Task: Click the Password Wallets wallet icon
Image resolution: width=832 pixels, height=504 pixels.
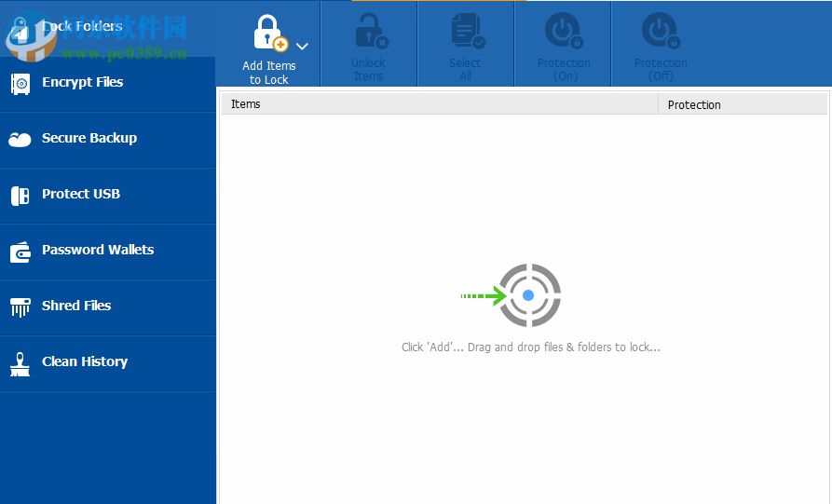Action: 20,252
